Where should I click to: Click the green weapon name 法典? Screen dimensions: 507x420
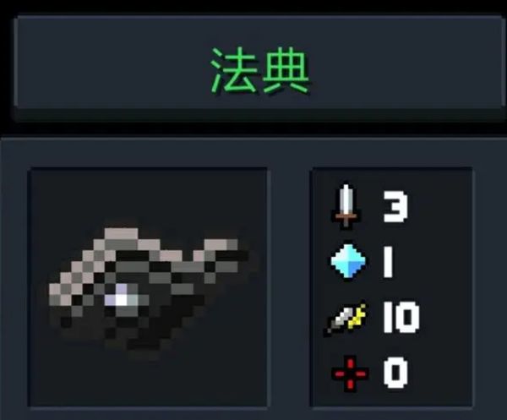[260, 70]
